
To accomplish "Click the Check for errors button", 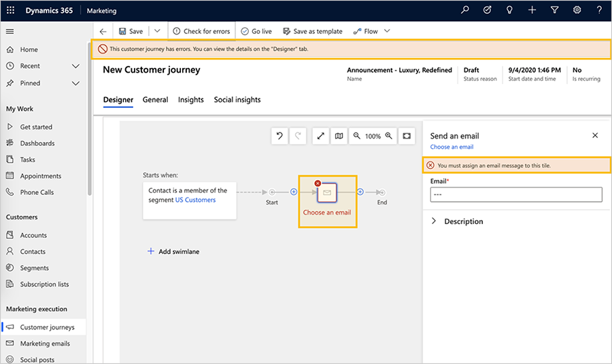I will (201, 31).
